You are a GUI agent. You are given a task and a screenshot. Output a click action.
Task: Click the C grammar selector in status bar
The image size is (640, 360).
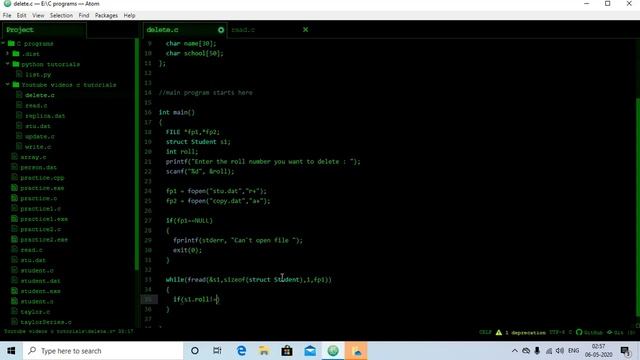(x=570, y=332)
